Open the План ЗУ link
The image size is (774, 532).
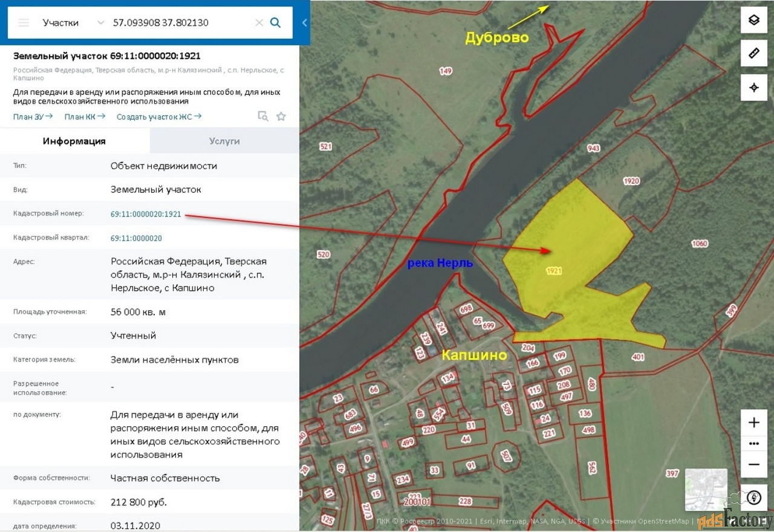coord(33,117)
